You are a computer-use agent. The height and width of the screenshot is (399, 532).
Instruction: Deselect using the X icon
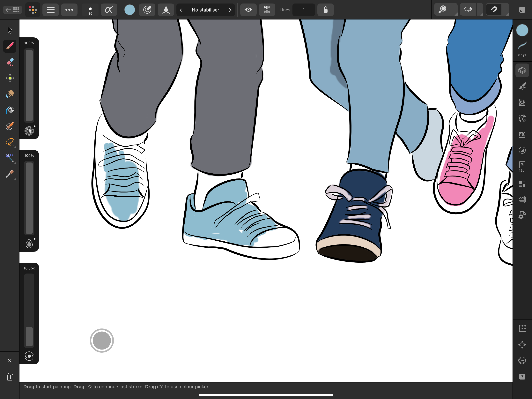[10, 360]
